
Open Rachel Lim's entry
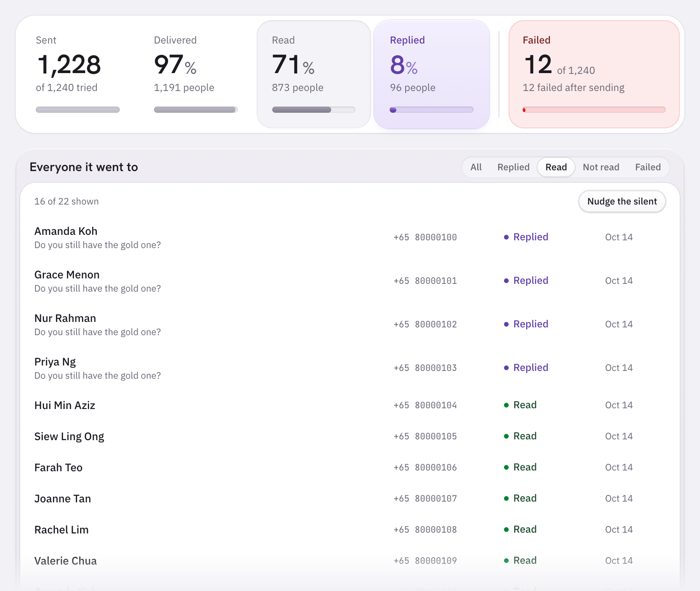(350, 530)
